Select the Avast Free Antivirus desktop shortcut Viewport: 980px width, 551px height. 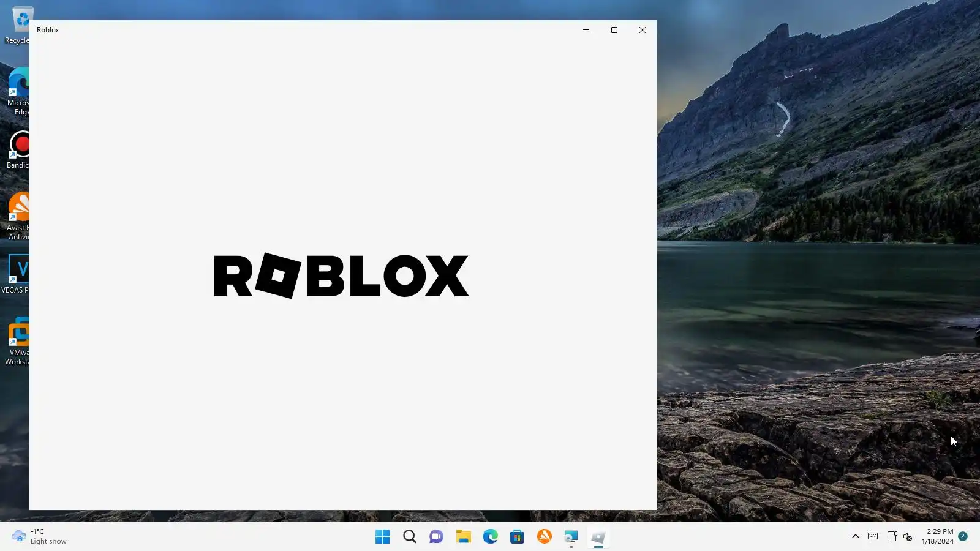tap(18, 216)
